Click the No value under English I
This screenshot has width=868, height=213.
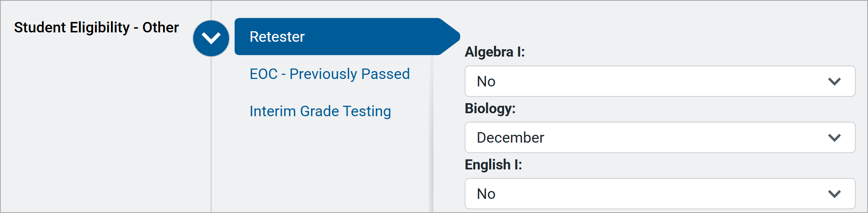tap(486, 194)
